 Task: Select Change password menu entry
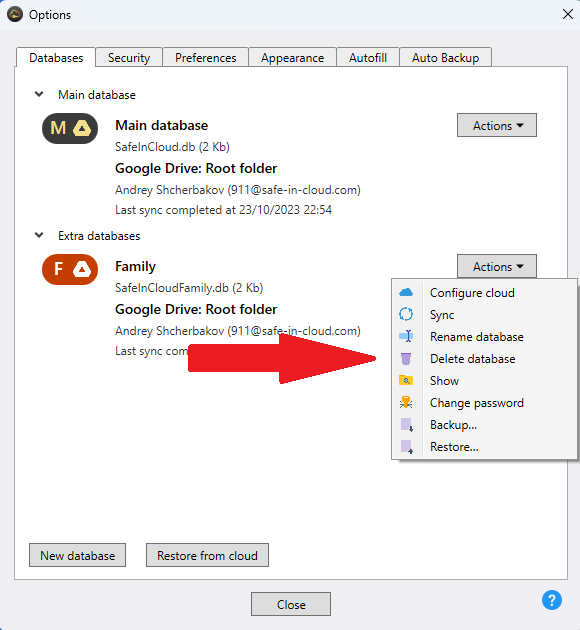[485, 403]
